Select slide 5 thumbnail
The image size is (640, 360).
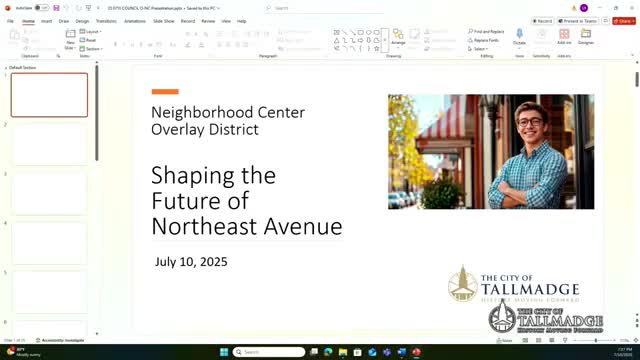[49, 293]
